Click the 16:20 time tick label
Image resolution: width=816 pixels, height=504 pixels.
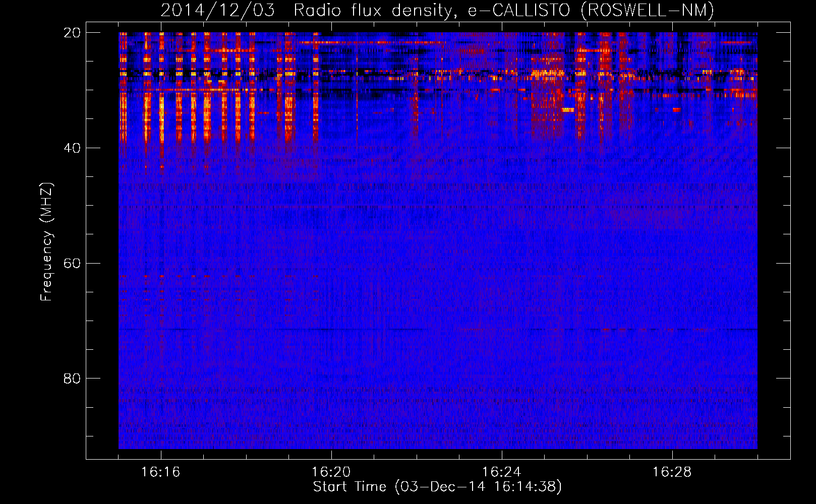pyautogui.click(x=331, y=472)
